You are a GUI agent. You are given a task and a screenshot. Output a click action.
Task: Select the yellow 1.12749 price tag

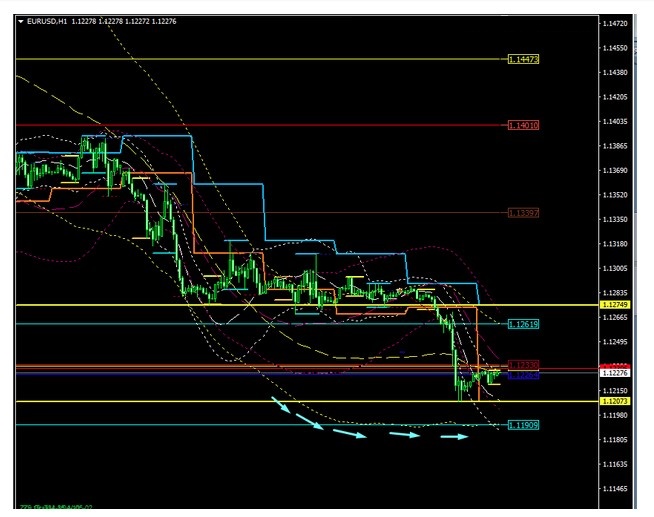(x=613, y=304)
